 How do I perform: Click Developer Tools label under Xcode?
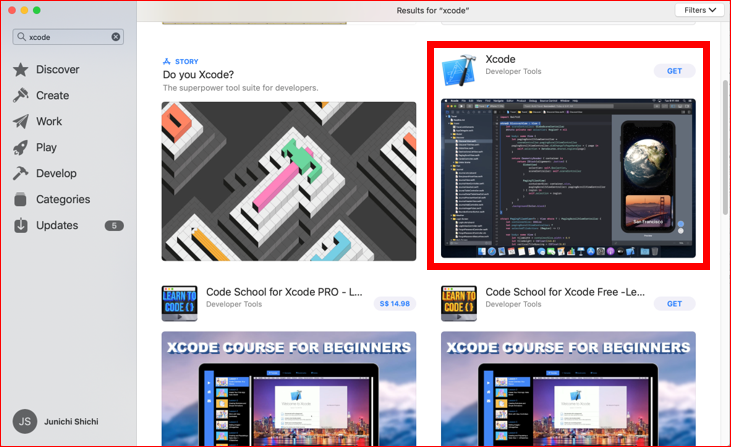pyautogui.click(x=513, y=71)
